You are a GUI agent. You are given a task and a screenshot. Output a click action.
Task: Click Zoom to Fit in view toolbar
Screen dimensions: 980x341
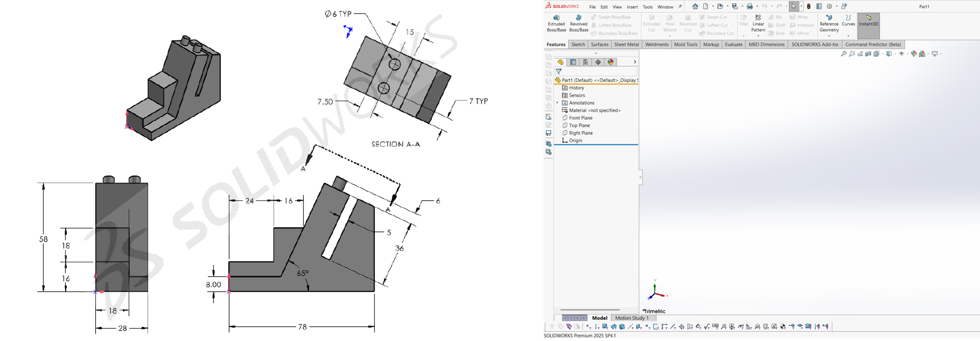point(844,54)
